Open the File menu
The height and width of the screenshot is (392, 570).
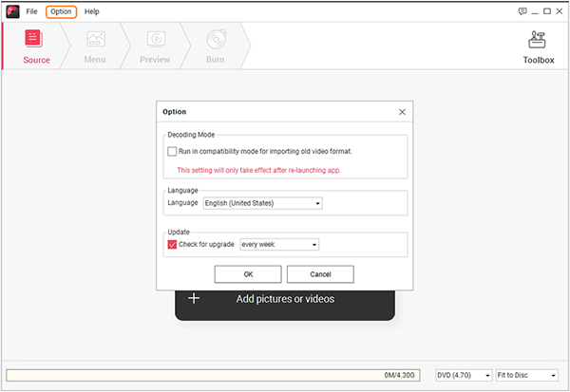[x=31, y=11]
